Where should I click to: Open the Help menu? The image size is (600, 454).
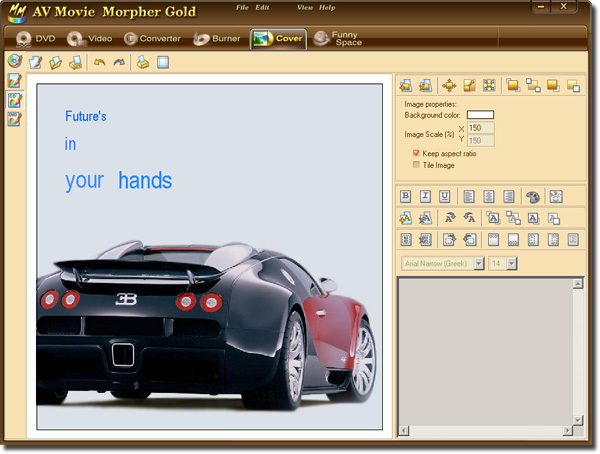click(327, 8)
